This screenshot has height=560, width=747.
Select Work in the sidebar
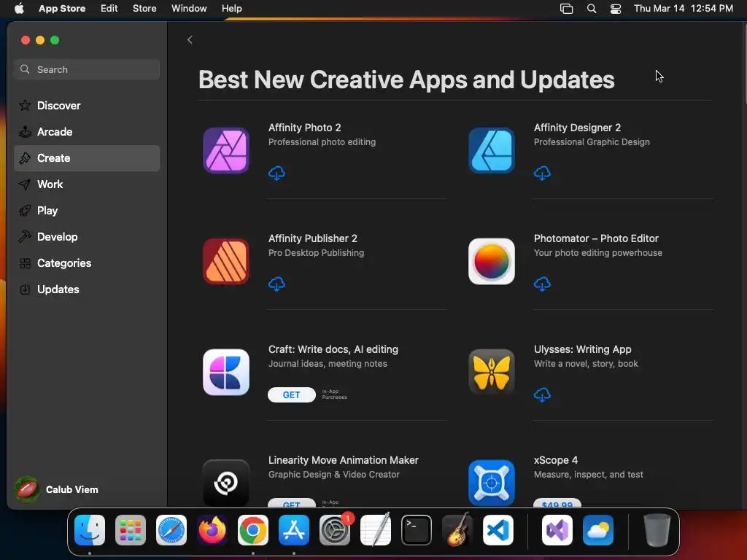click(87, 184)
